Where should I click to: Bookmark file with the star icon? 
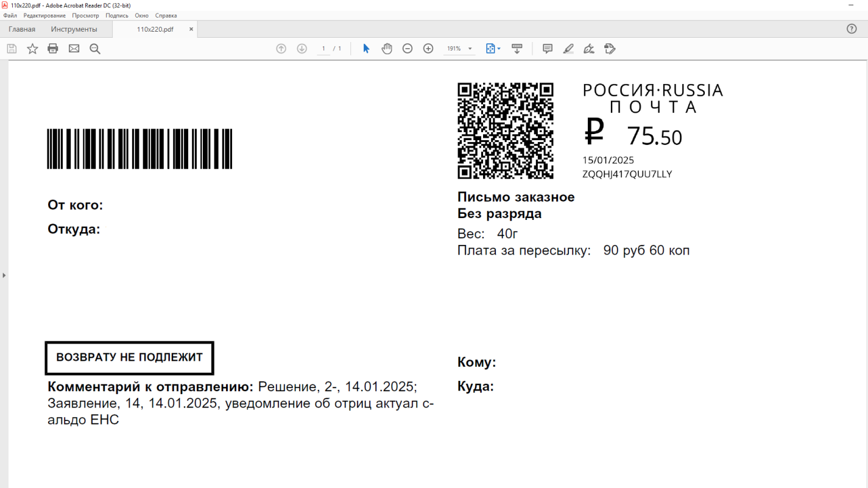[32, 49]
